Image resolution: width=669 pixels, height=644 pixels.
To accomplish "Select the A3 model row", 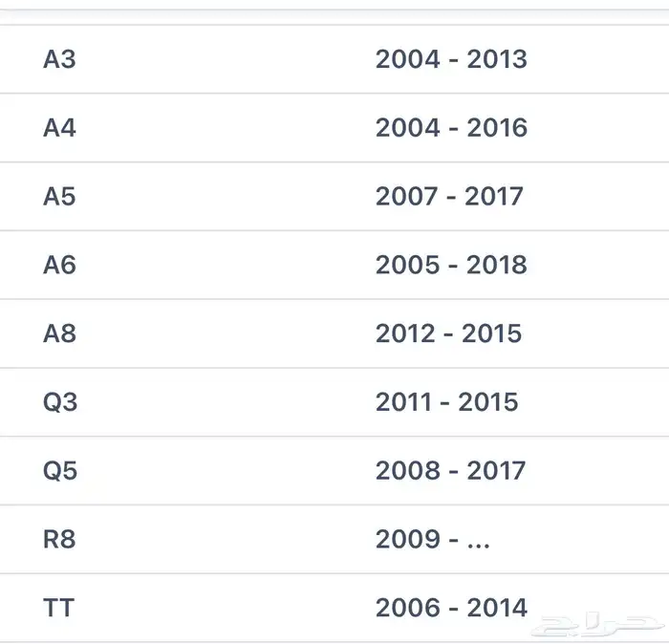I will pyautogui.click(x=334, y=59).
